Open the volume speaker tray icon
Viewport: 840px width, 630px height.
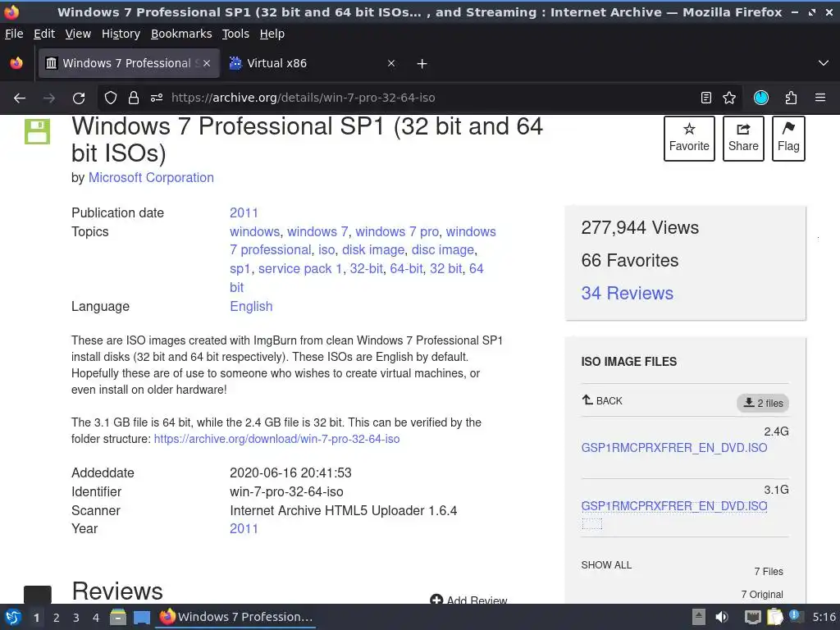coord(722,617)
